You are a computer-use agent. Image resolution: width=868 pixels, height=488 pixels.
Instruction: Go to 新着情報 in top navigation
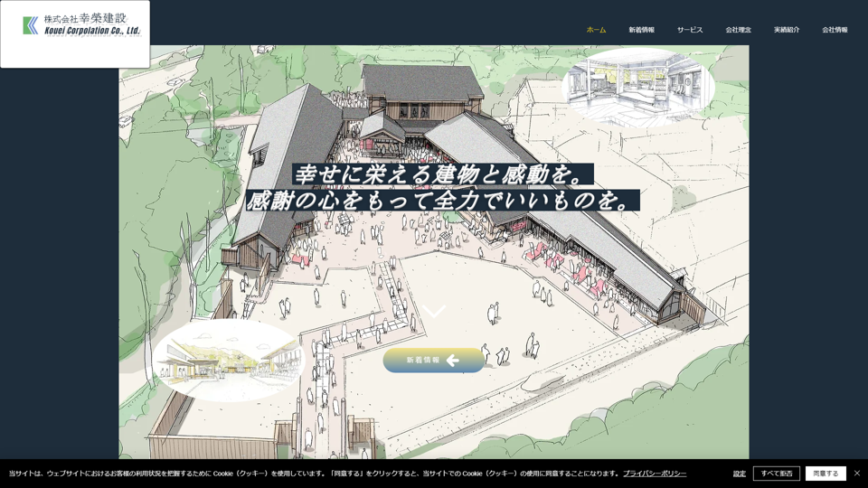click(641, 30)
